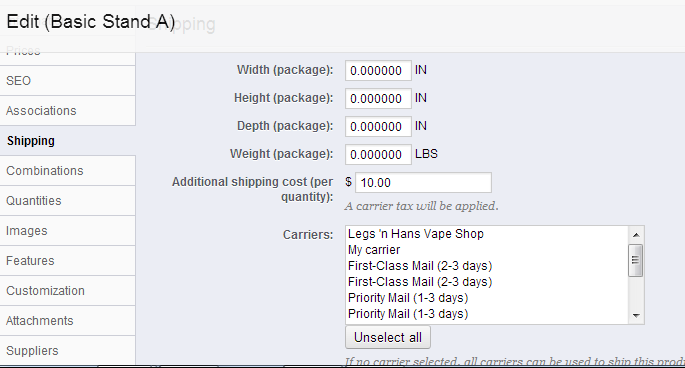
Task: Click the Height (package) input field
Action: click(x=378, y=98)
